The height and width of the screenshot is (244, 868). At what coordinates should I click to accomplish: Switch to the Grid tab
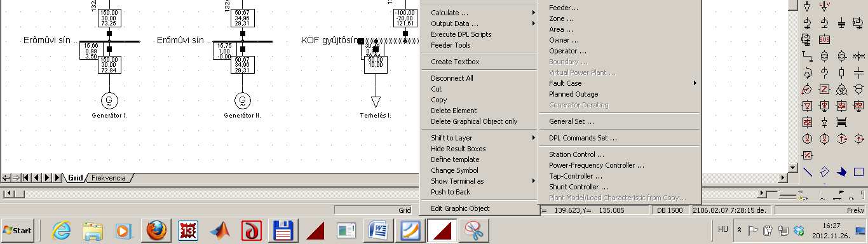[76, 177]
